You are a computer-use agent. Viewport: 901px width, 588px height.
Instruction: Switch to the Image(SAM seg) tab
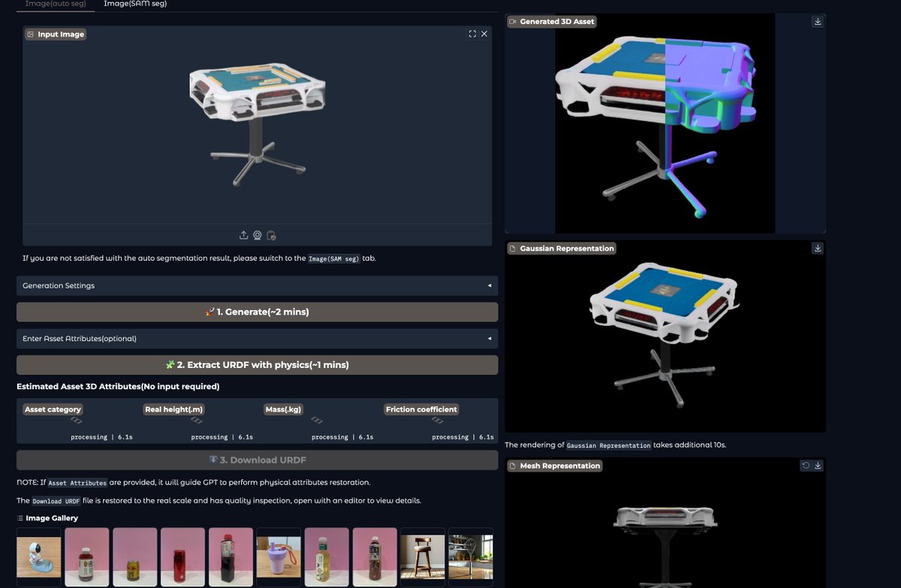[135, 4]
